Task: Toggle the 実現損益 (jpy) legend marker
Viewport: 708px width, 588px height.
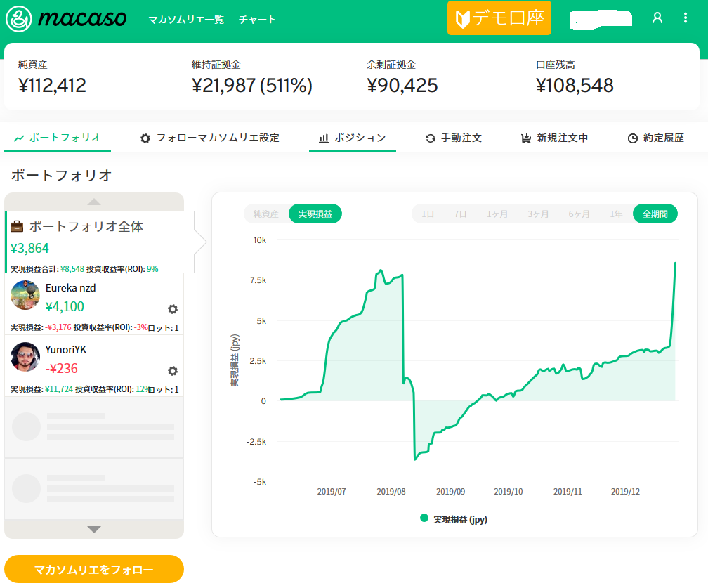Action: point(424,518)
